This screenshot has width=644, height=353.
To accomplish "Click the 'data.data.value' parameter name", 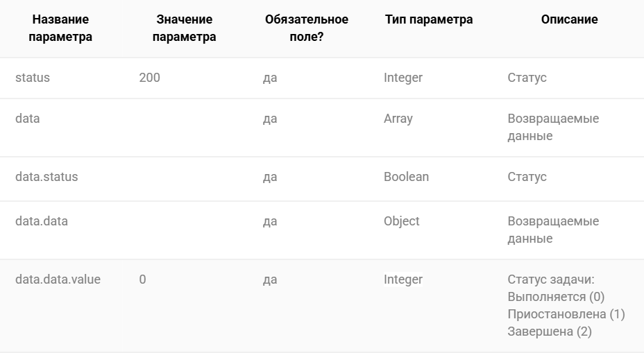I will pos(58,279).
